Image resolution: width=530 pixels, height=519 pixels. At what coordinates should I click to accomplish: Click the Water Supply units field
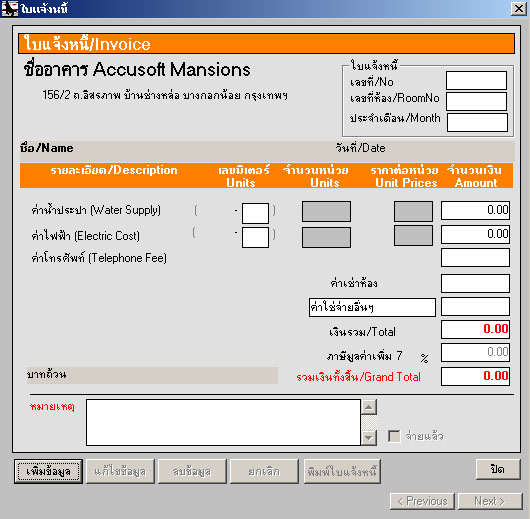pyautogui.click(x=326, y=212)
